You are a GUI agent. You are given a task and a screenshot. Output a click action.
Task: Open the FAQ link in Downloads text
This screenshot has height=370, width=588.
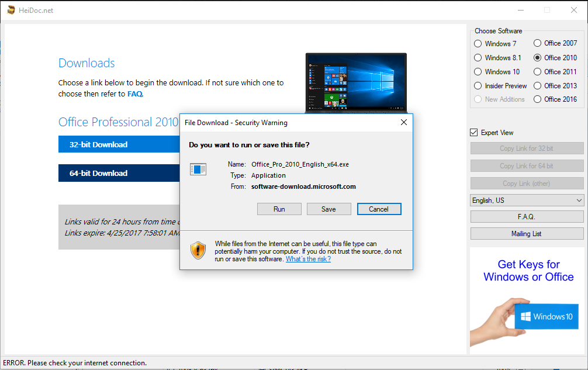pos(134,94)
